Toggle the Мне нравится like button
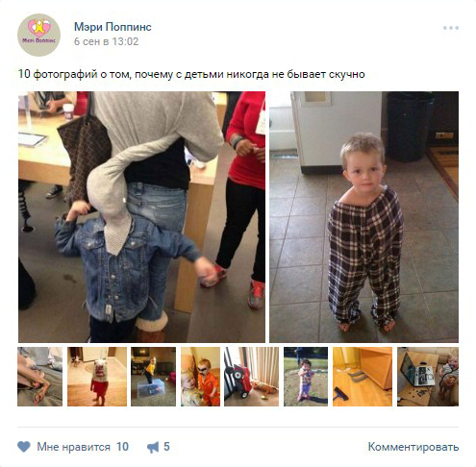476x467 pixels. coord(73,447)
